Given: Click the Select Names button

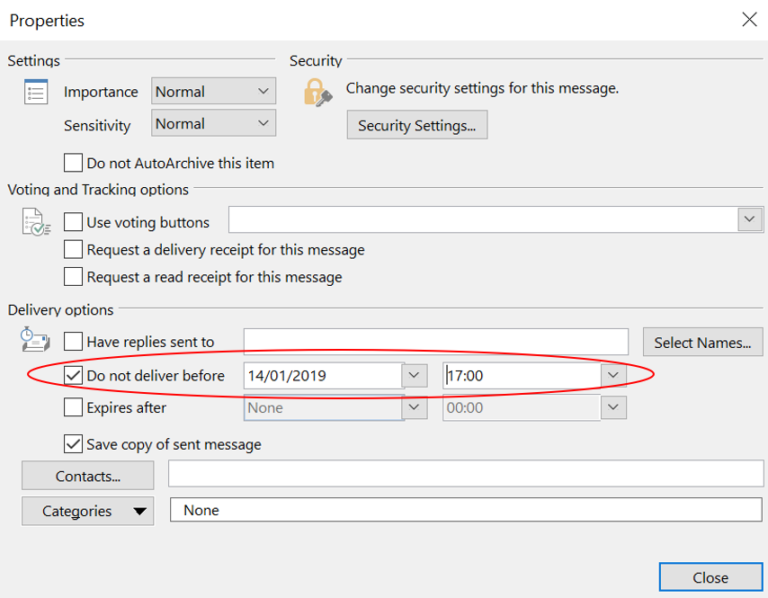Looking at the screenshot, I should pos(702,342).
